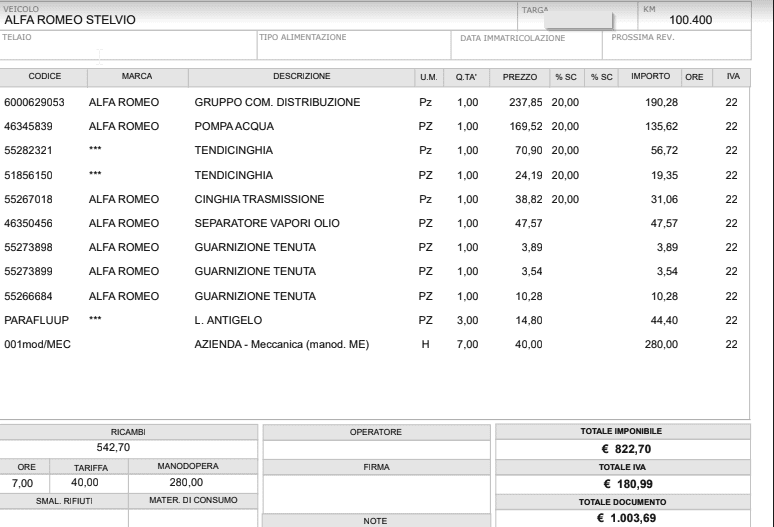The width and height of the screenshot is (774, 527).
Task: Click the TIPO ALIMENTAZIONE field
Action: click(x=351, y=47)
